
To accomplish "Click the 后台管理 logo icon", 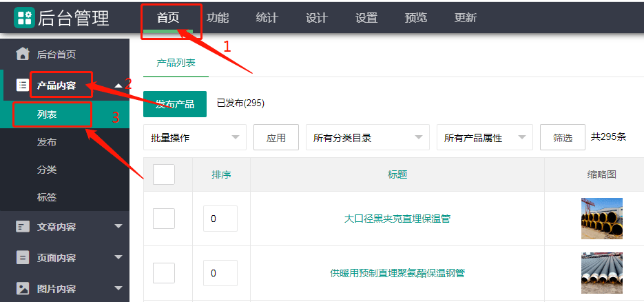I will pyautogui.click(x=24, y=18).
